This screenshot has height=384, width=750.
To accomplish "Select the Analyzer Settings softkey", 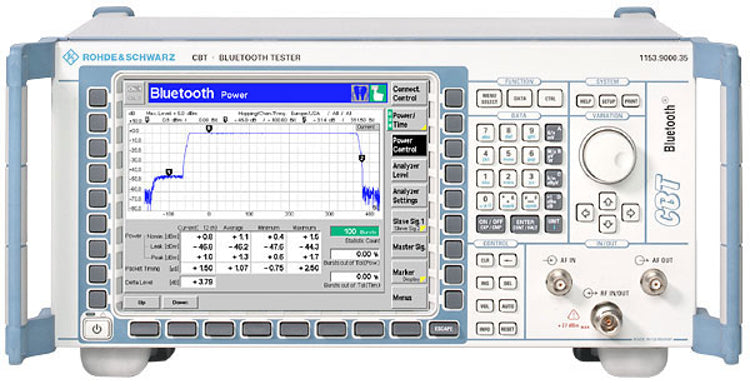I will tap(408, 196).
